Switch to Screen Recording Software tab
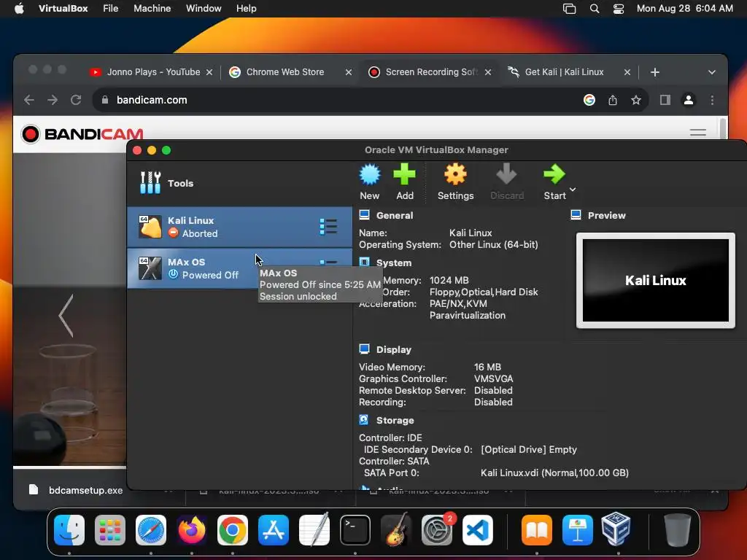The width and height of the screenshot is (747, 560). pos(429,72)
